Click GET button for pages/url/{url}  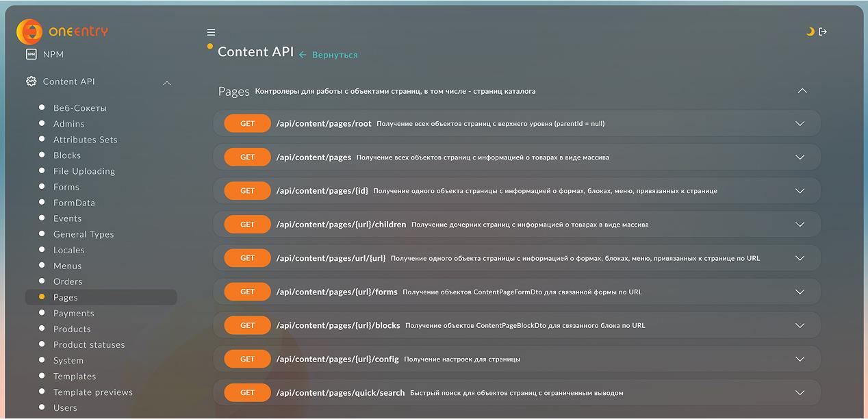(x=247, y=258)
